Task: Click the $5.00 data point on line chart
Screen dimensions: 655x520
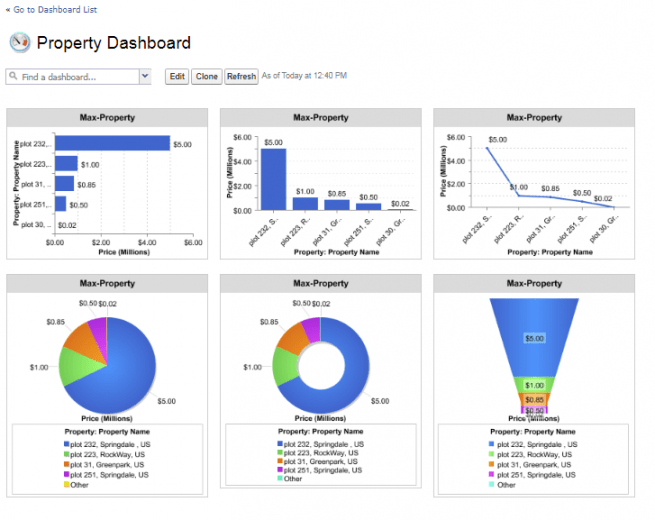Action: point(487,148)
